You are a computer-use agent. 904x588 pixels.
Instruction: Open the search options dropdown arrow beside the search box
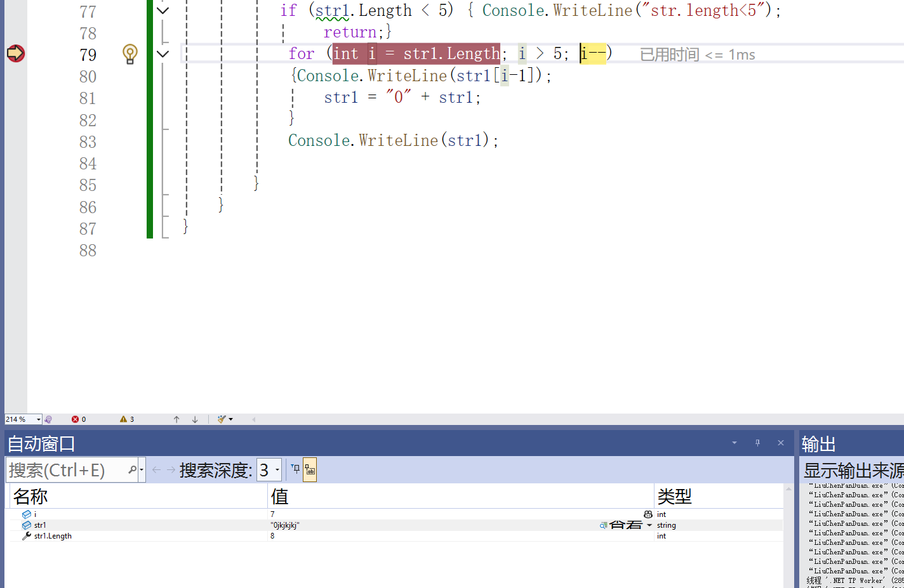[x=142, y=470]
